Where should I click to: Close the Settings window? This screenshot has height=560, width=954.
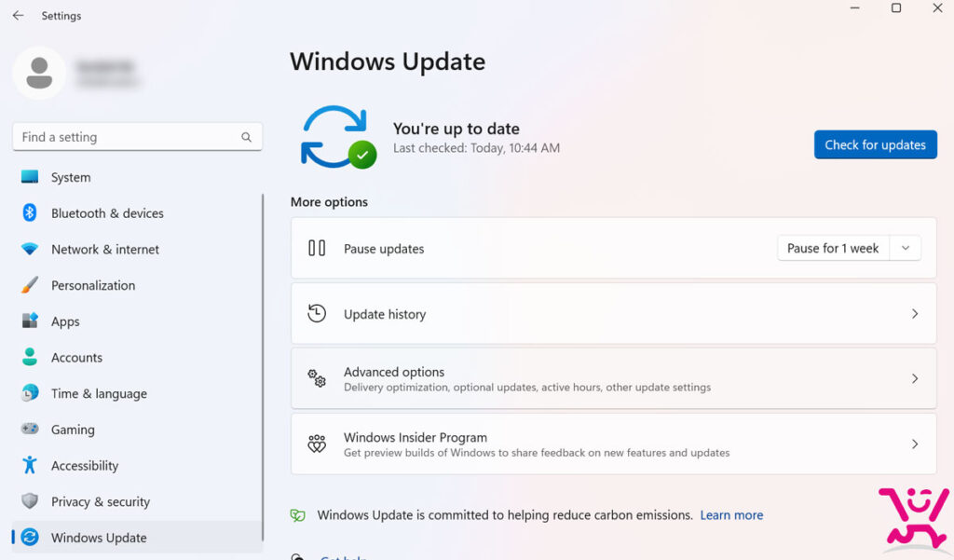[x=937, y=7]
